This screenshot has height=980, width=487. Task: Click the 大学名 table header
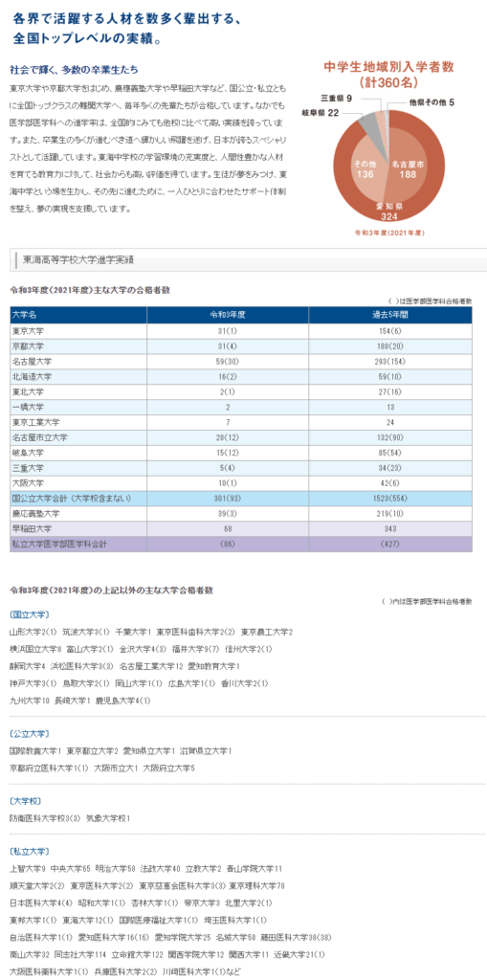[78, 314]
